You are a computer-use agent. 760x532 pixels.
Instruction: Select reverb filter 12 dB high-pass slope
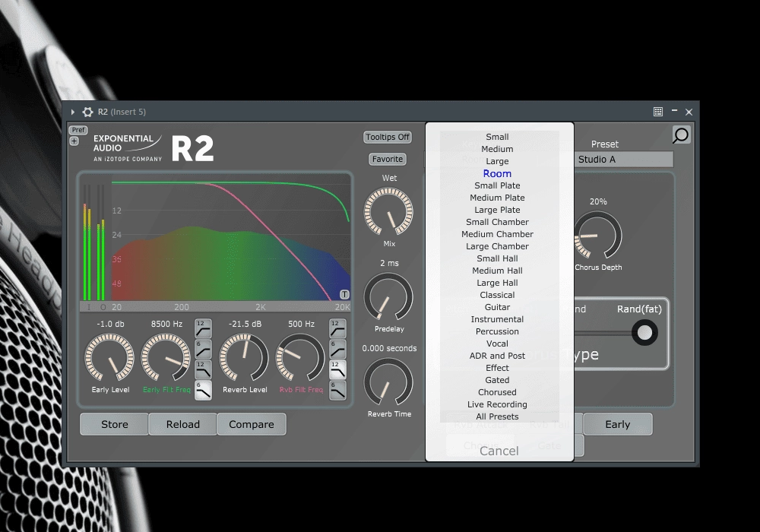[x=337, y=328]
